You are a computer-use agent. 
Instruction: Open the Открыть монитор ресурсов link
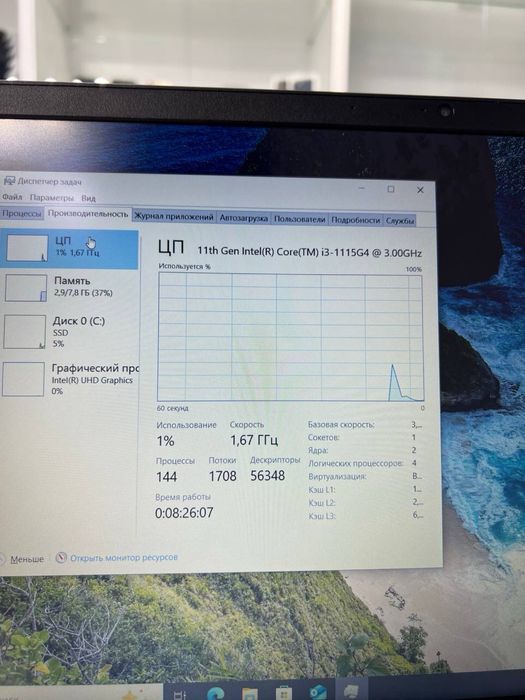pos(124,558)
